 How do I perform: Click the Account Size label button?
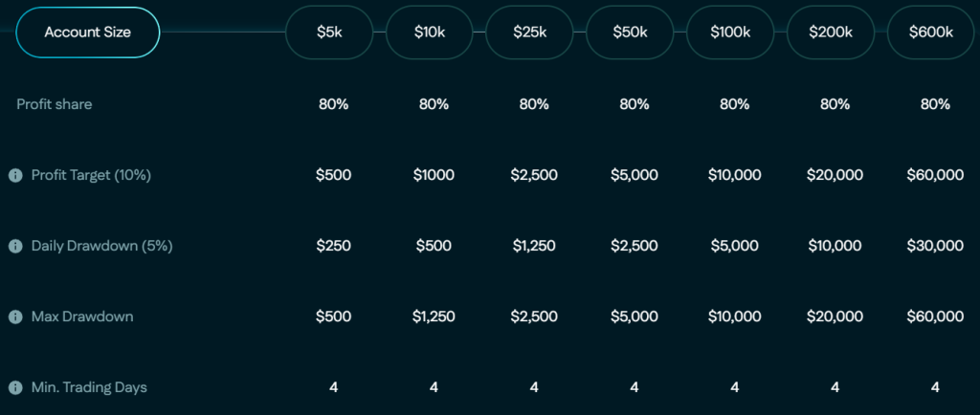pyautogui.click(x=87, y=33)
